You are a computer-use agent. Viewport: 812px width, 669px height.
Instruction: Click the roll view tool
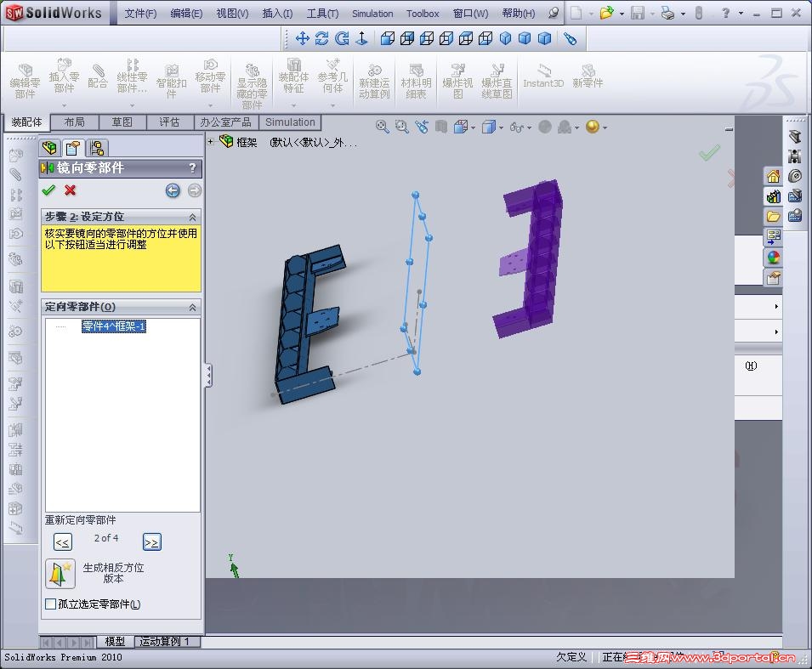coord(342,38)
